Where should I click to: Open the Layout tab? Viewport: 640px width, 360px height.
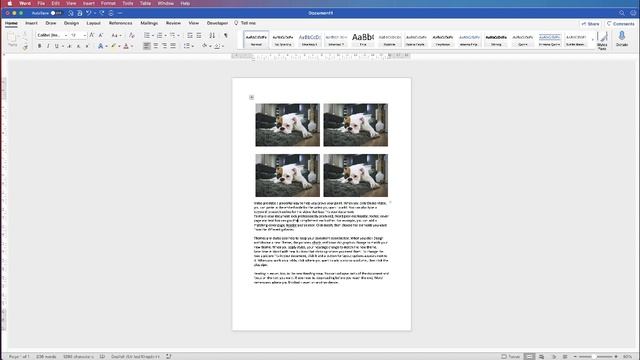93,23
